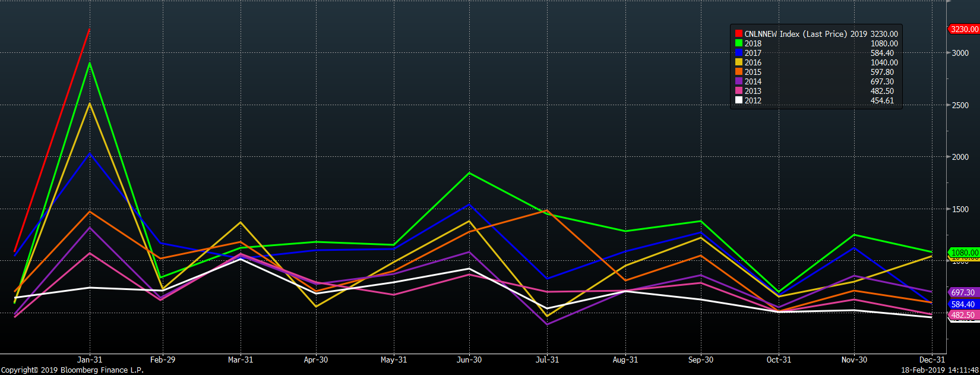Select the Jun-30 date axis label

[x=469, y=360]
